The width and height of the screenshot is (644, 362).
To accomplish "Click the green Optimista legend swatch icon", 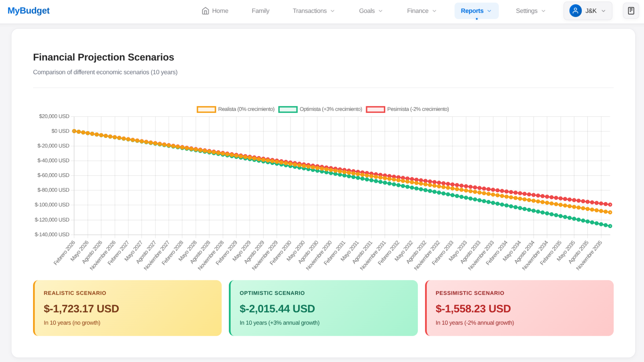I will click(x=288, y=109).
